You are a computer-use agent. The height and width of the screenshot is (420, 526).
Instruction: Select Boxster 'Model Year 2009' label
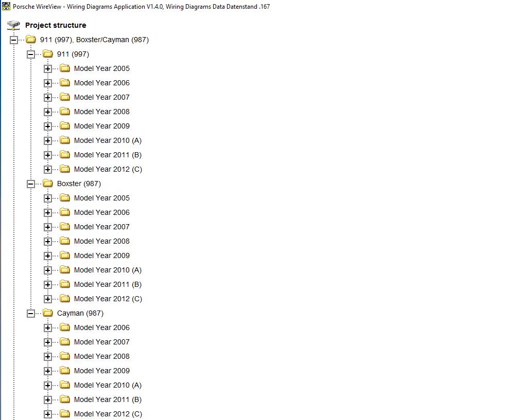pyautogui.click(x=101, y=256)
